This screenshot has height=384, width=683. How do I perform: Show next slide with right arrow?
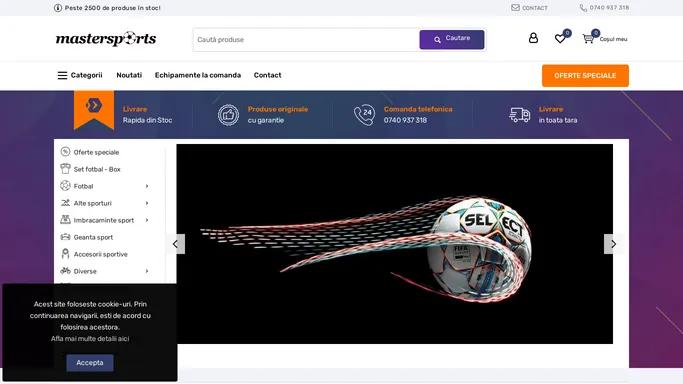click(613, 244)
